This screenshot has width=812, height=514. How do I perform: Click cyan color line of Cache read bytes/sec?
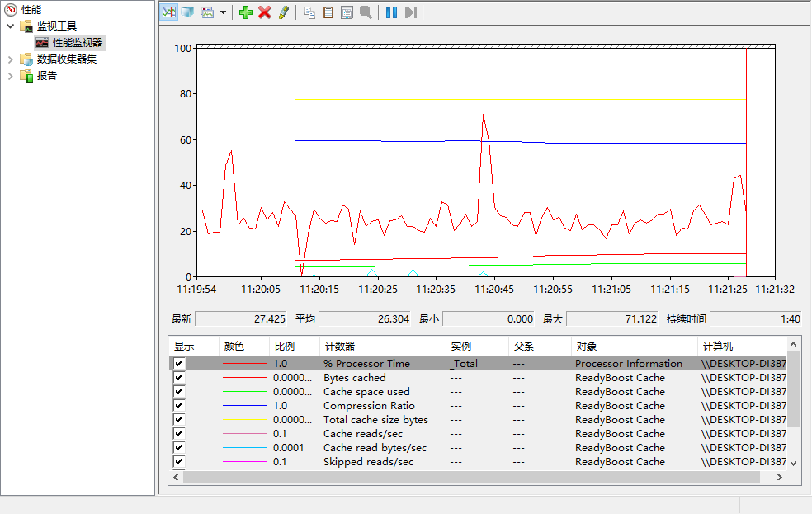244,447
